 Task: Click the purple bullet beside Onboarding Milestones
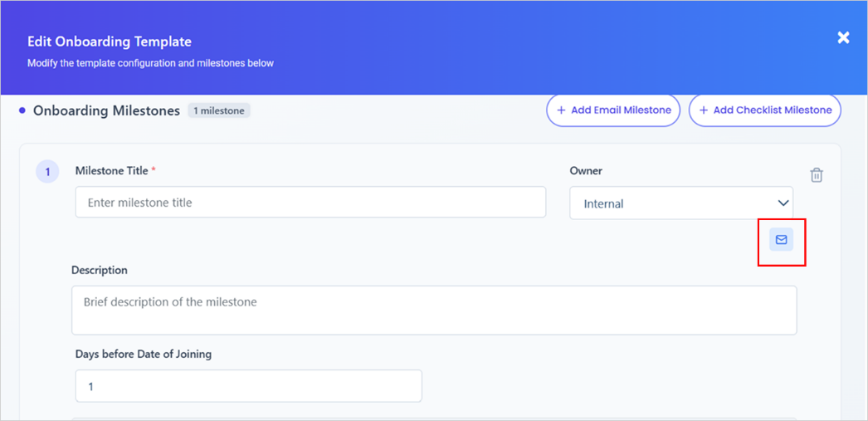pos(22,110)
